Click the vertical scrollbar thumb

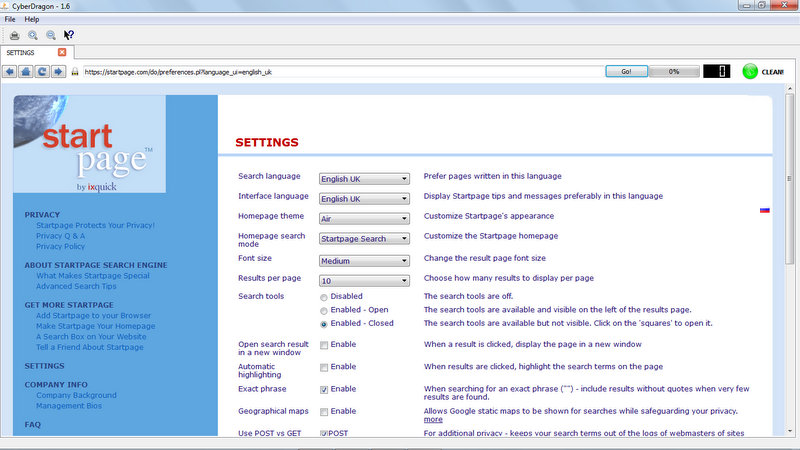click(x=790, y=179)
